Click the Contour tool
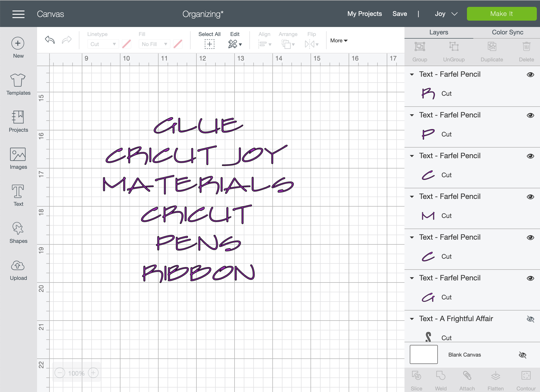 point(526,381)
